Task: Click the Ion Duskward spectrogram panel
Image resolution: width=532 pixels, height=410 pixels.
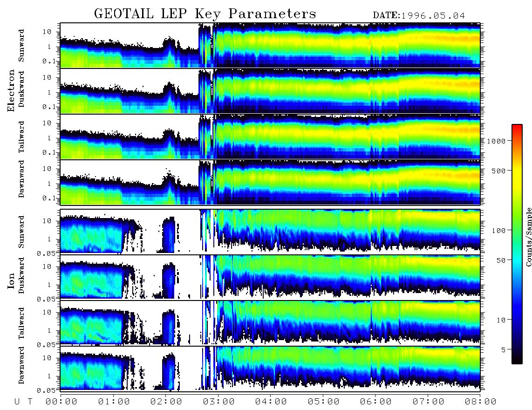Action: pos(270,277)
